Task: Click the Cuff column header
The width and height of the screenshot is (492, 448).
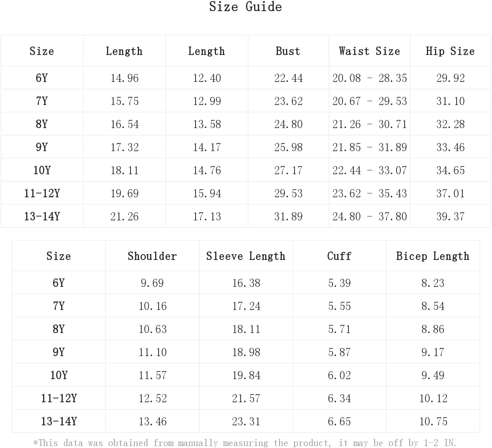Action: click(x=339, y=256)
